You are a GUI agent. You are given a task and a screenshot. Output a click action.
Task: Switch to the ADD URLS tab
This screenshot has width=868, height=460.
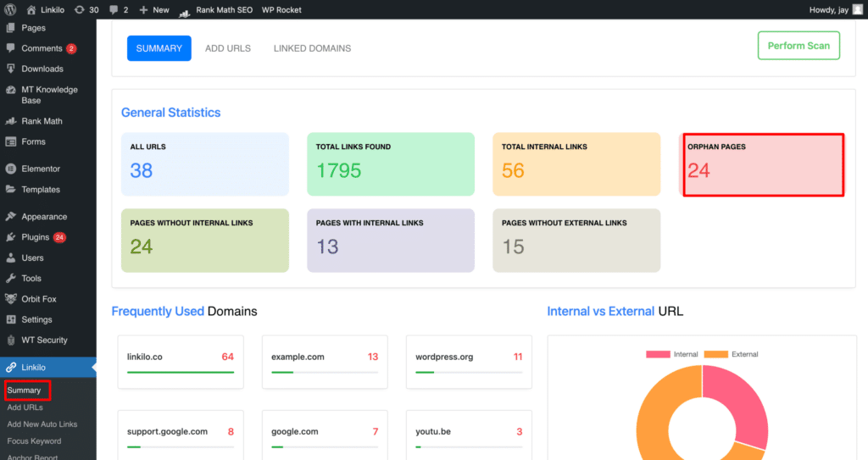227,48
